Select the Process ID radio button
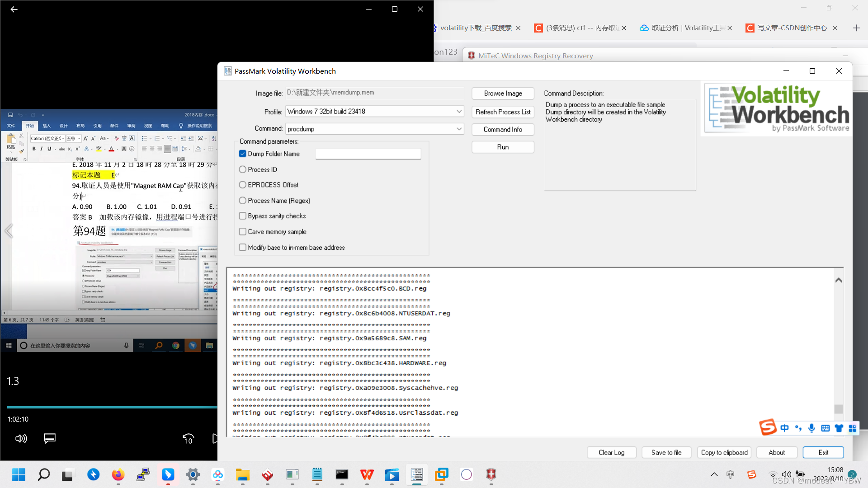This screenshot has height=488, width=868. tap(243, 169)
